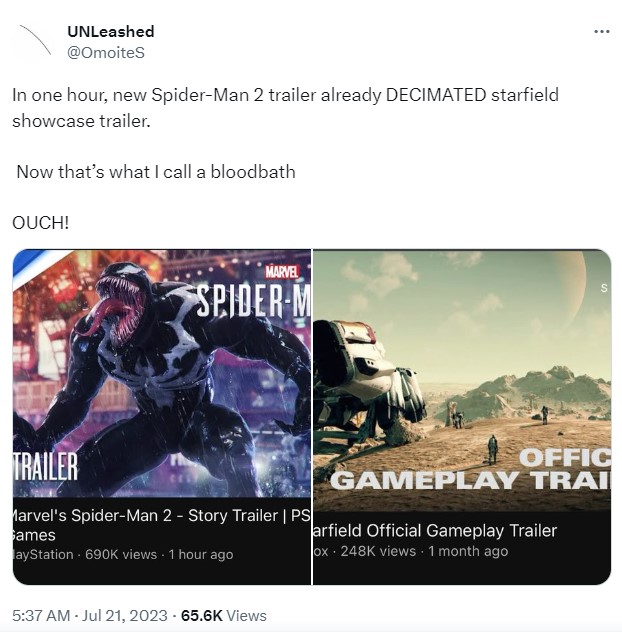Click the 248K views 1 month ago text

coord(424,551)
